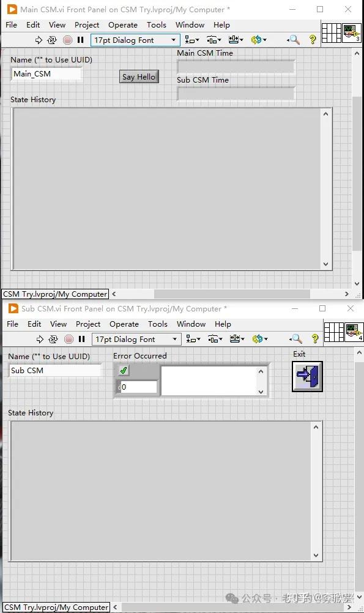Click LabVIEW logo in Sub CSM title bar
Image resolution: width=364 pixels, height=613 pixels.
click(x=13, y=308)
